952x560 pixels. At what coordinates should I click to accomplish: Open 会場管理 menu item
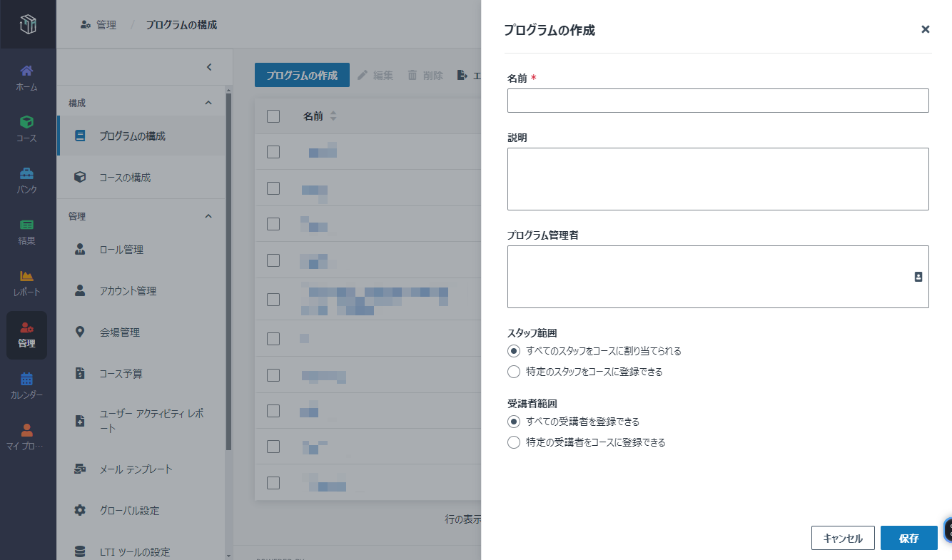(141, 332)
